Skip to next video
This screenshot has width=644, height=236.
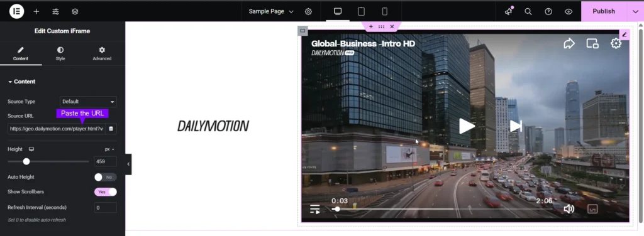pyautogui.click(x=516, y=126)
